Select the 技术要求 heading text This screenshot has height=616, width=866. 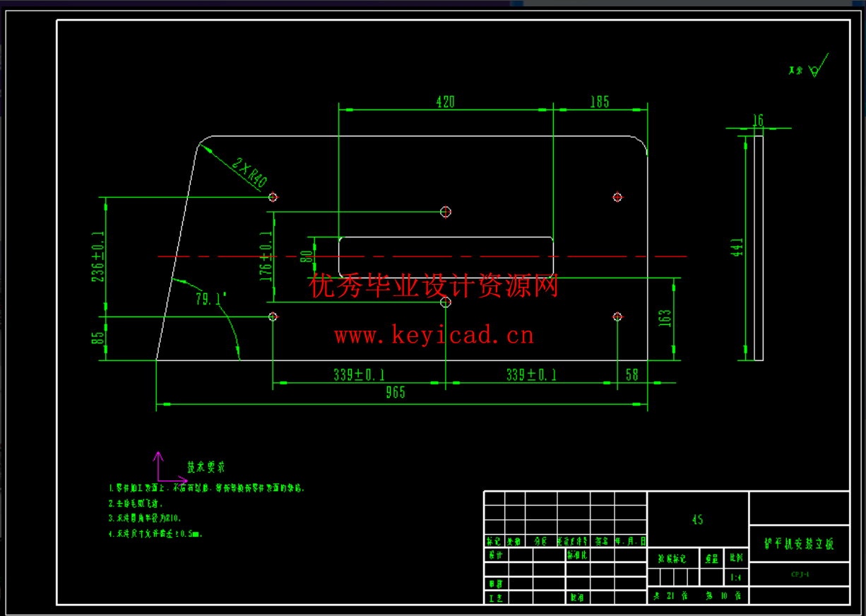(x=206, y=467)
